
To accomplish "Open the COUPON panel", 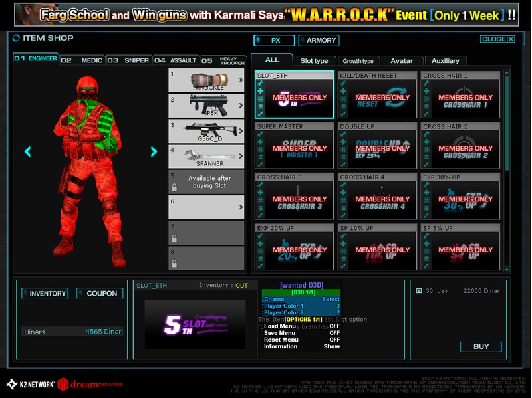I will coord(100,294).
